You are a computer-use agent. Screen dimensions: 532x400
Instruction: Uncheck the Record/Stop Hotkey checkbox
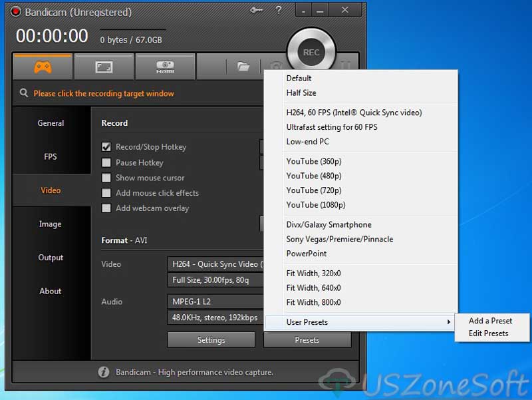pos(106,146)
